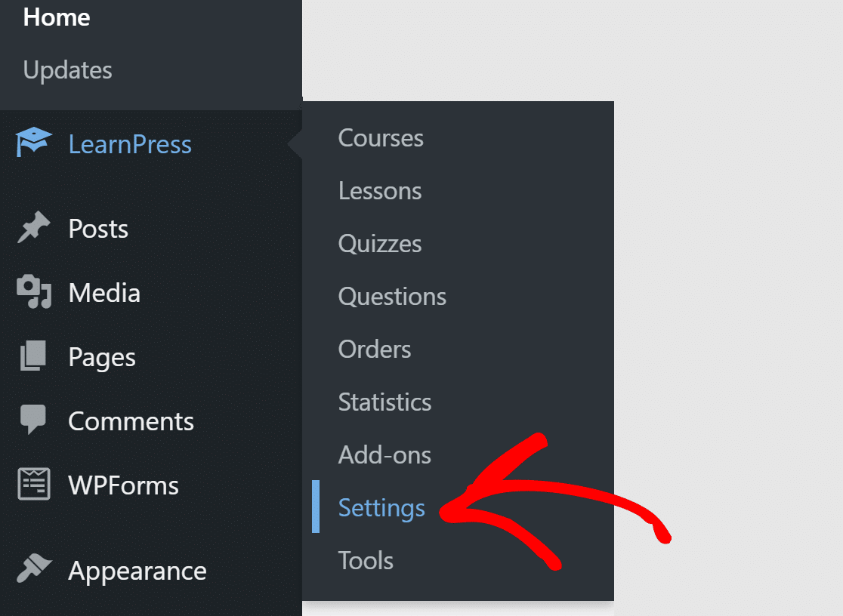The height and width of the screenshot is (616, 843).
Task: Click the LearnPress graduation cap icon
Action: 32,143
